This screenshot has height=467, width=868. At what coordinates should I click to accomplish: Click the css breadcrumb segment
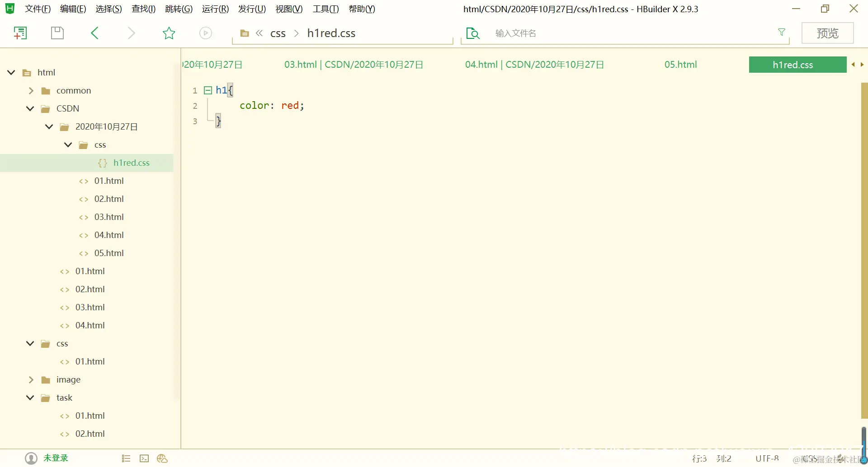point(278,33)
